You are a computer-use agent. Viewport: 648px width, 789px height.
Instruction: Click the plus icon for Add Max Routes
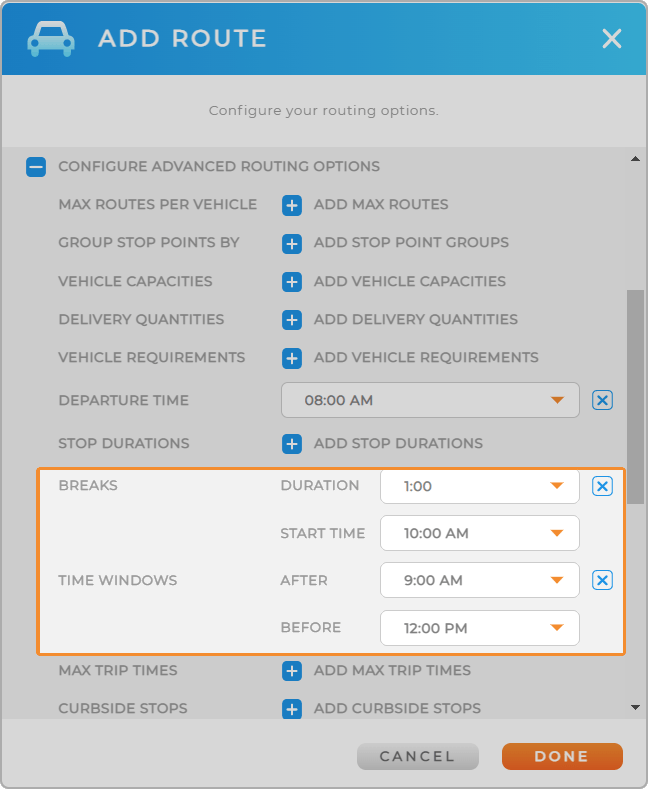[x=292, y=205]
